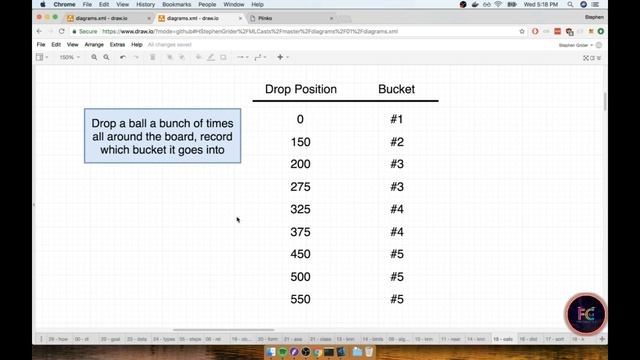The height and width of the screenshot is (360, 640).
Task: Open the Wi-Fi status menu
Action: pyautogui.click(x=498, y=4)
